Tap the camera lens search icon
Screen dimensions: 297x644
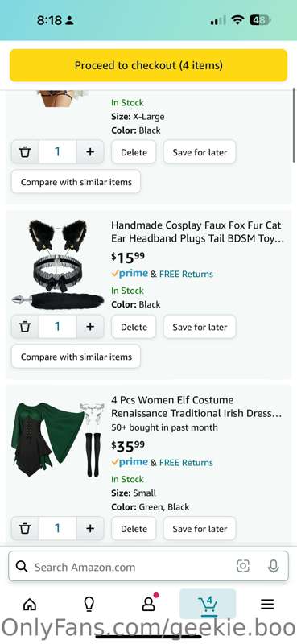(243, 566)
